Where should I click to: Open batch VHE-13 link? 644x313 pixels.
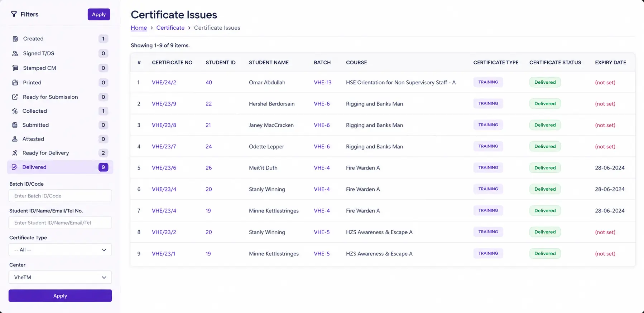(323, 82)
